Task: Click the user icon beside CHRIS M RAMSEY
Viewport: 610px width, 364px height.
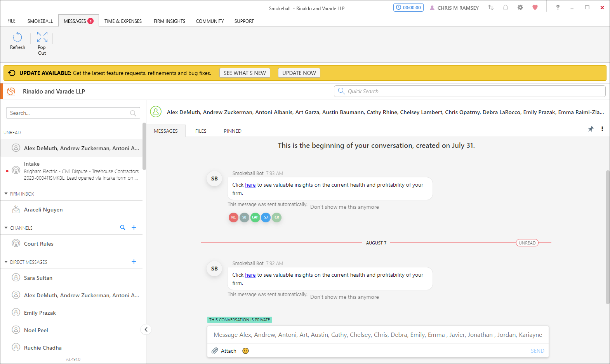Action: point(432,8)
